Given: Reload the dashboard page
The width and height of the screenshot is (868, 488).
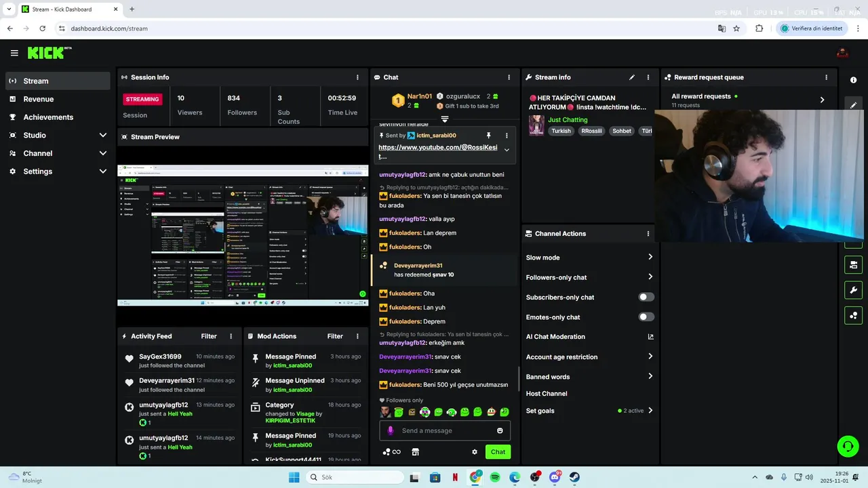Looking at the screenshot, I should (42, 28).
